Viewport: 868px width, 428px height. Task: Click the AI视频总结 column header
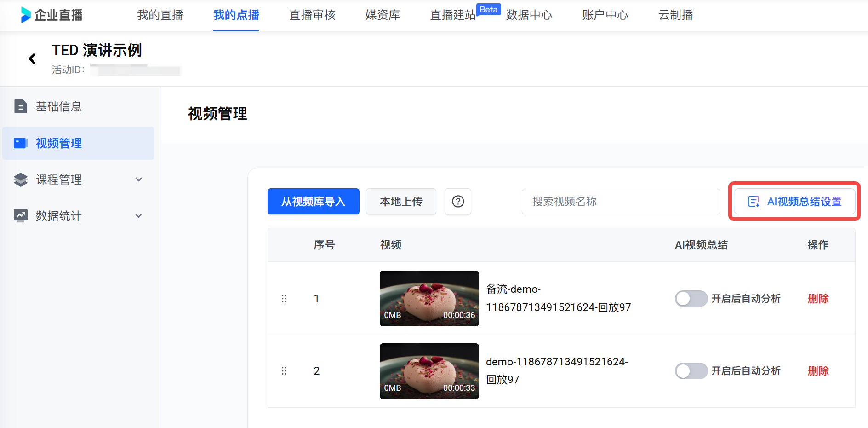coord(701,245)
